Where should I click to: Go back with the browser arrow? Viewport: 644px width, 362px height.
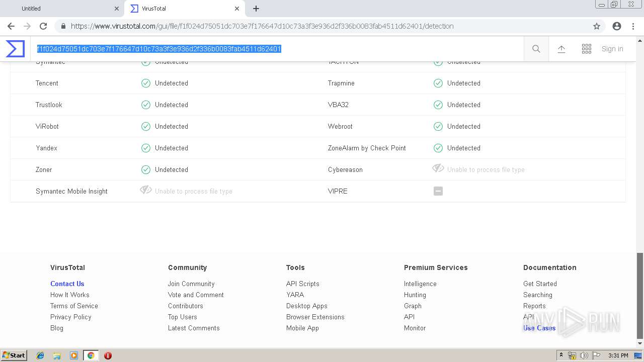11,26
